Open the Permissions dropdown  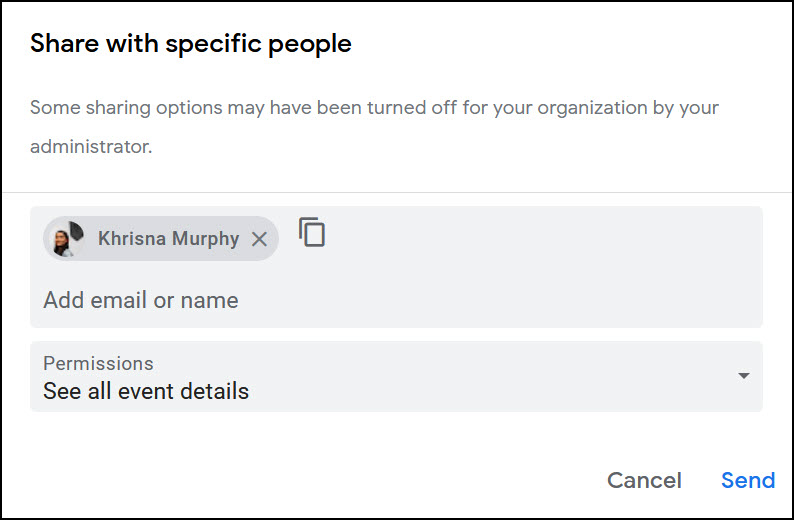(x=396, y=377)
